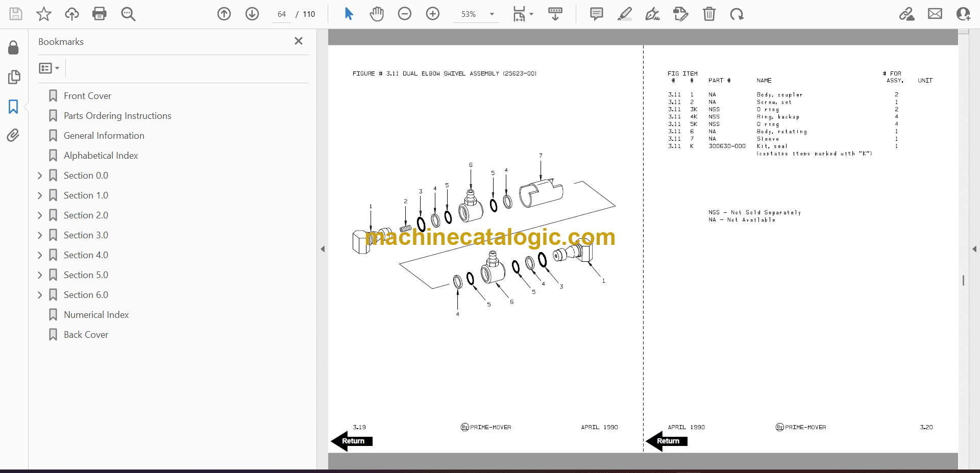Choose the Selection arrow tool
The image size is (980, 473).
(349, 14)
